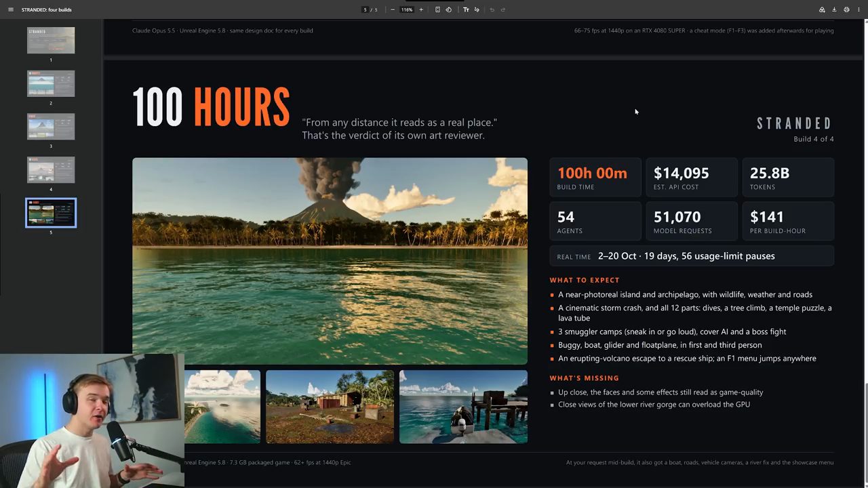Click the undo arrow in toolbar
This screenshot has height=488, width=868.
tap(492, 9)
